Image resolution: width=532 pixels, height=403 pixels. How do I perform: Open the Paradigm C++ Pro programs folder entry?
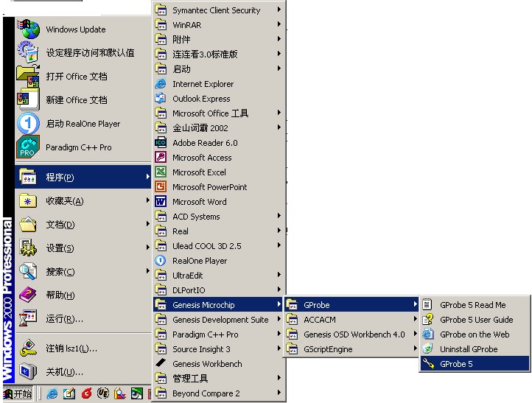pyautogui.click(x=218, y=334)
